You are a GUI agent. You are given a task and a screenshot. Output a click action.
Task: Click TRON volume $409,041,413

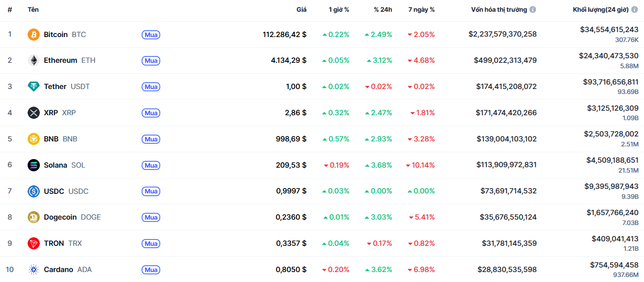pyautogui.click(x=615, y=239)
